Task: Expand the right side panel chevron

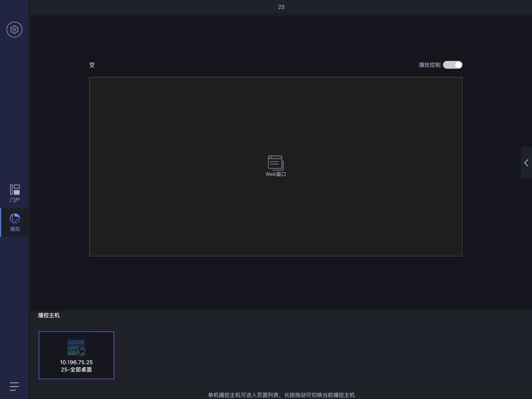Action: click(x=526, y=163)
